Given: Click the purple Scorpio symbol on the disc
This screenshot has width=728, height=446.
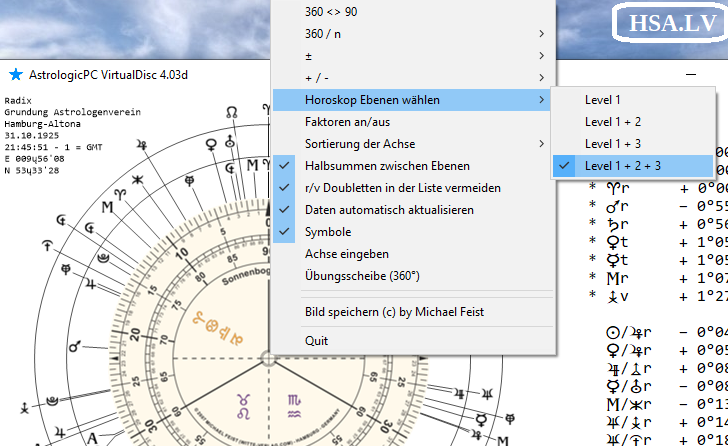Looking at the screenshot, I should tap(293, 402).
